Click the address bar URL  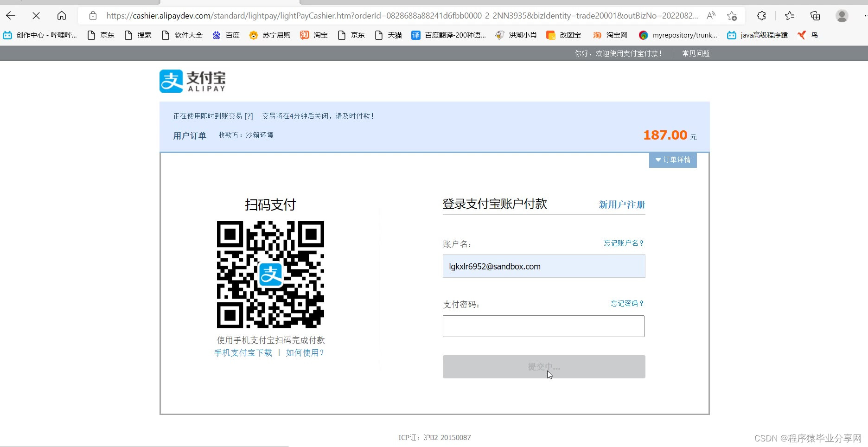pyautogui.click(x=402, y=16)
